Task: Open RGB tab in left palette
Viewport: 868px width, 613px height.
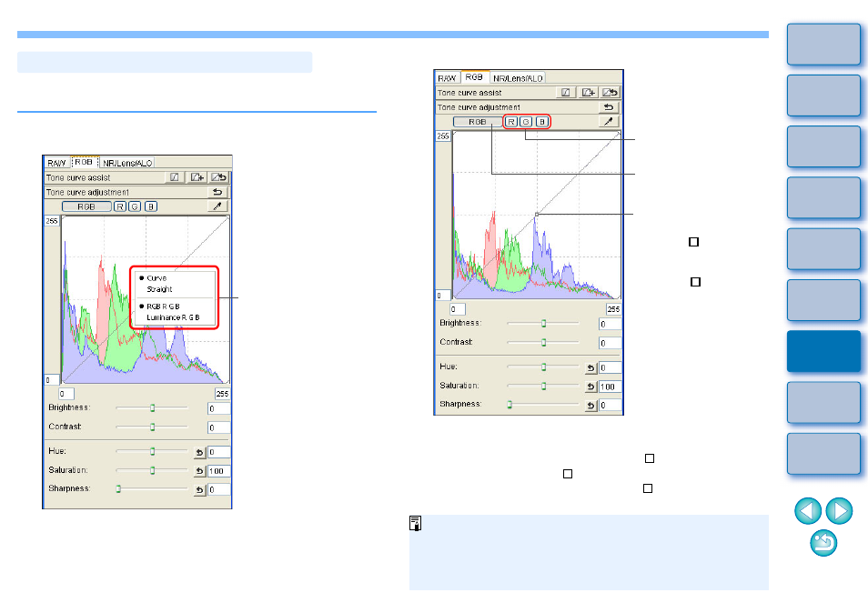Action: click(x=84, y=162)
